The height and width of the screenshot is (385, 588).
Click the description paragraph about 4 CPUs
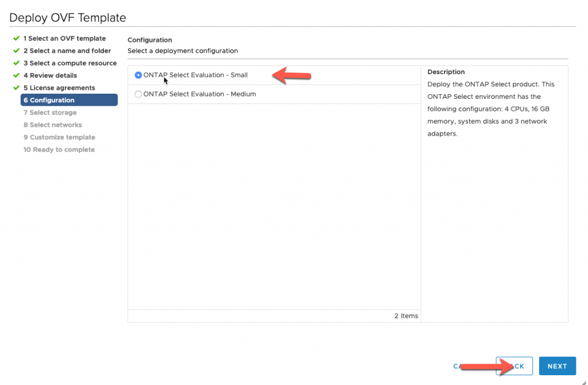click(x=491, y=109)
